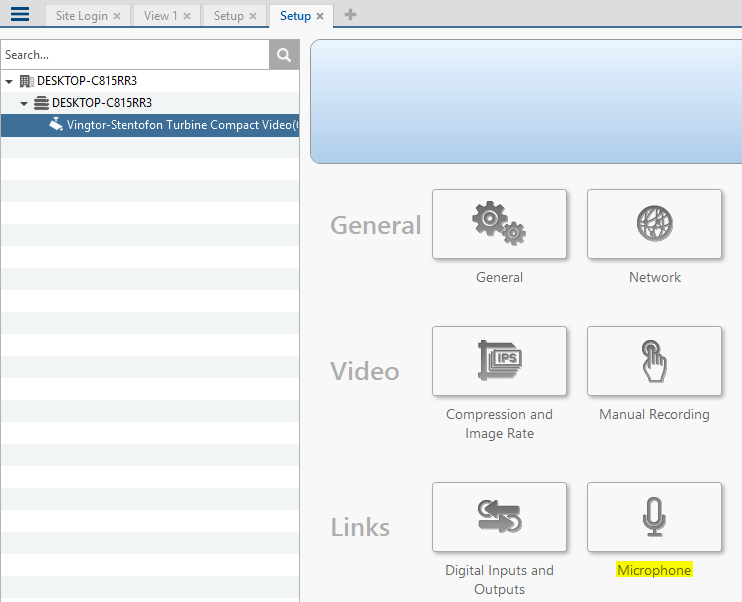Open the Network globe icon
Screen dimensions: 742x602
click(654, 224)
